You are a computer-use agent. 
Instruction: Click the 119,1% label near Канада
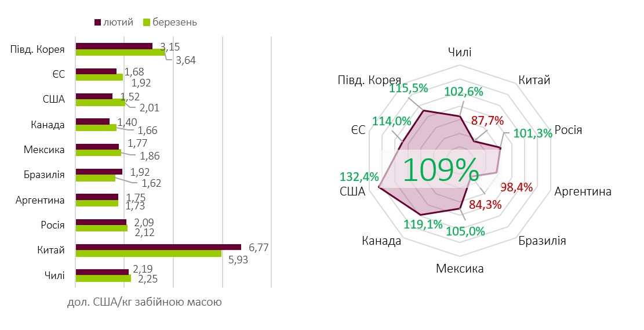tap(423, 224)
